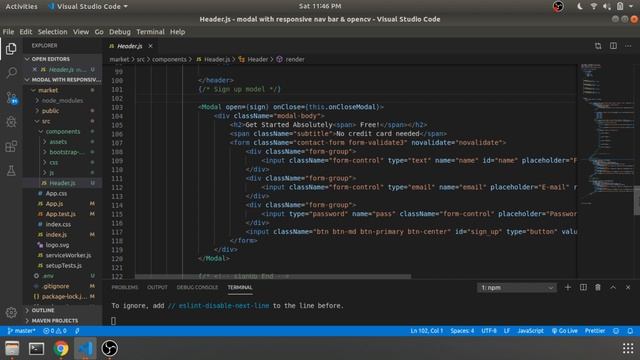Open App.js in the file tree

pos(54,204)
